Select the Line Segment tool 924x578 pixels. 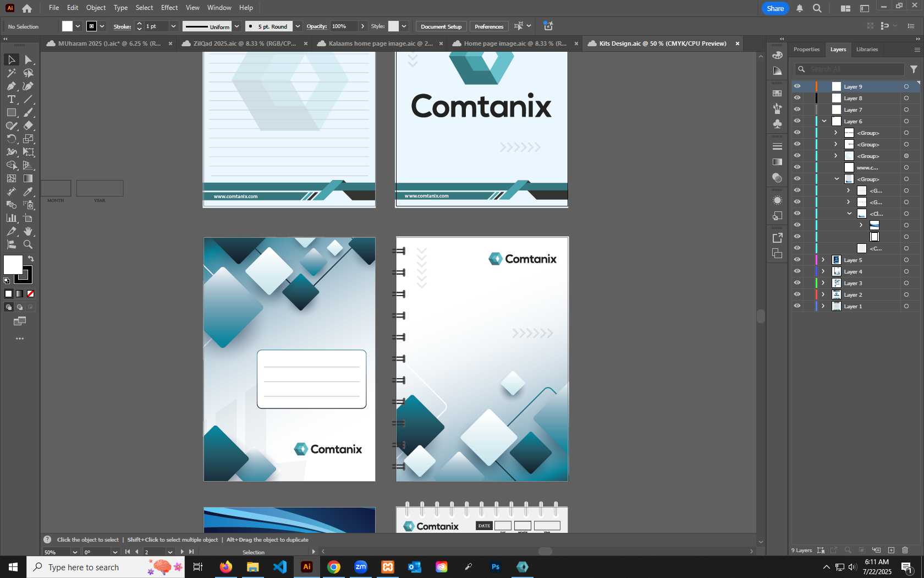coord(29,99)
